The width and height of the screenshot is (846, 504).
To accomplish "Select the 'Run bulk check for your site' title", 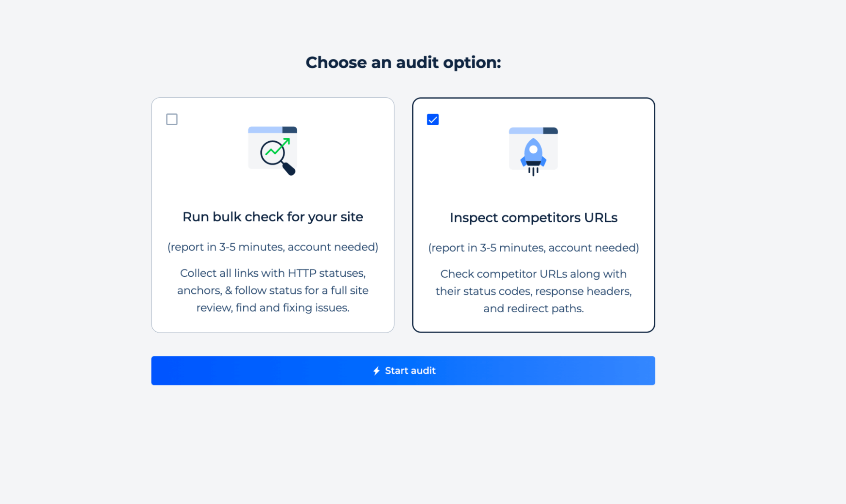I will 273,217.
